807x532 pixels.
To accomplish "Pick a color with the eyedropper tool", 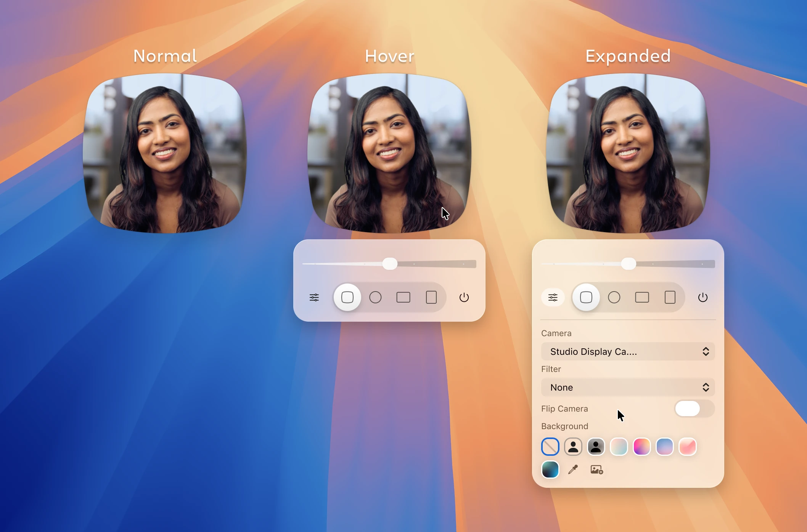I will [x=573, y=470].
